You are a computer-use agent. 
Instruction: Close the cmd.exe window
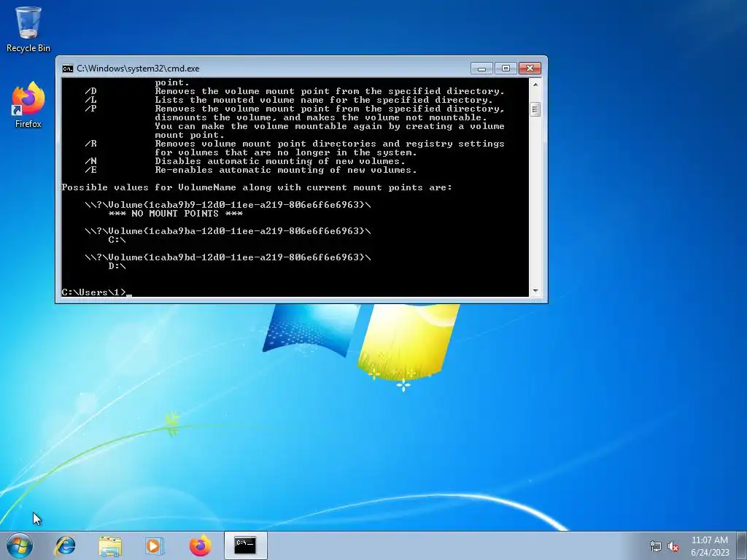pos(530,69)
